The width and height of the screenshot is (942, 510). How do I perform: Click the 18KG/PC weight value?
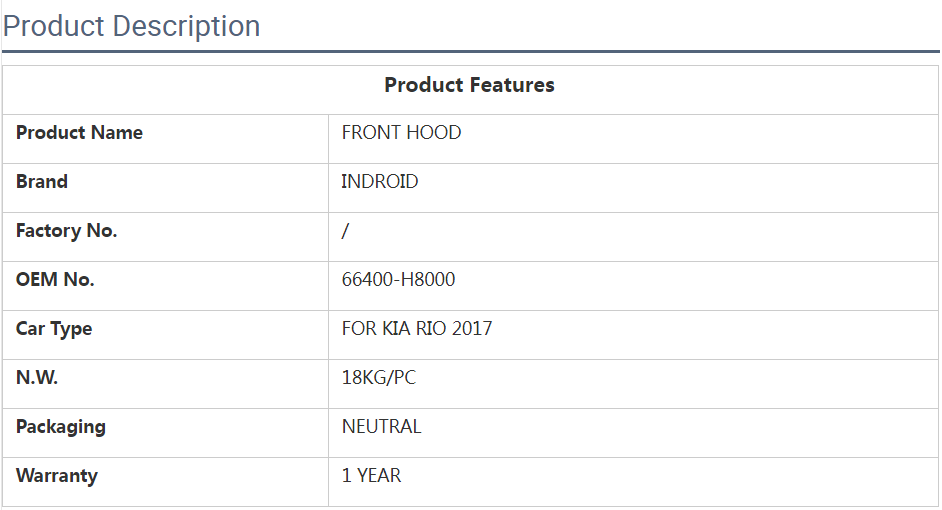[378, 378]
